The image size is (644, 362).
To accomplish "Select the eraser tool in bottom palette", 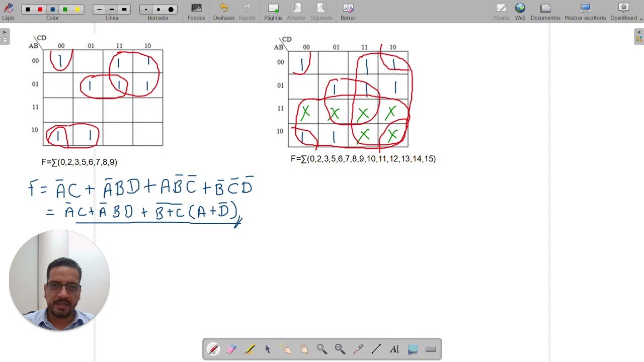I will coord(231,349).
